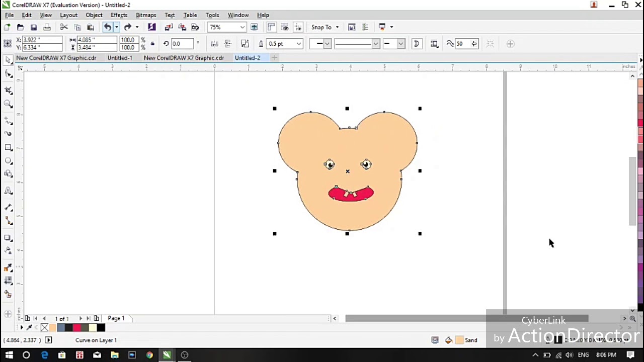This screenshot has height=362, width=644.
Task: Select the Color Eyedropper tool
Action: (x=8, y=267)
